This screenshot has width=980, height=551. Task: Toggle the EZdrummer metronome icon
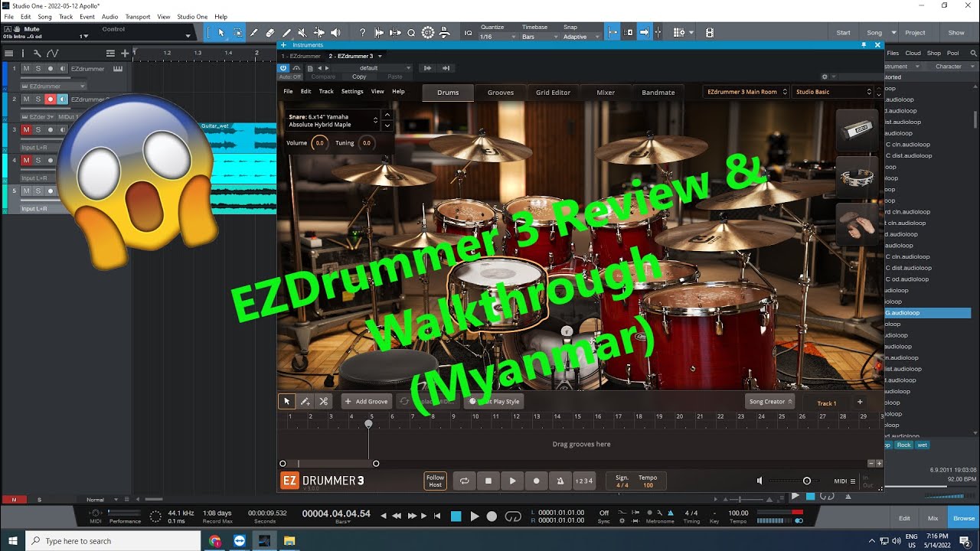click(560, 481)
